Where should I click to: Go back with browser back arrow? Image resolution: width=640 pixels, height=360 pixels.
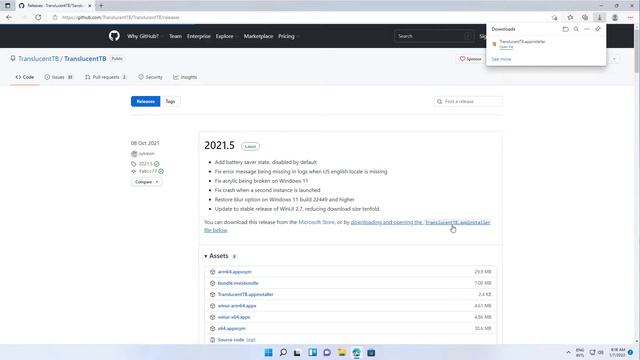(x=9, y=18)
